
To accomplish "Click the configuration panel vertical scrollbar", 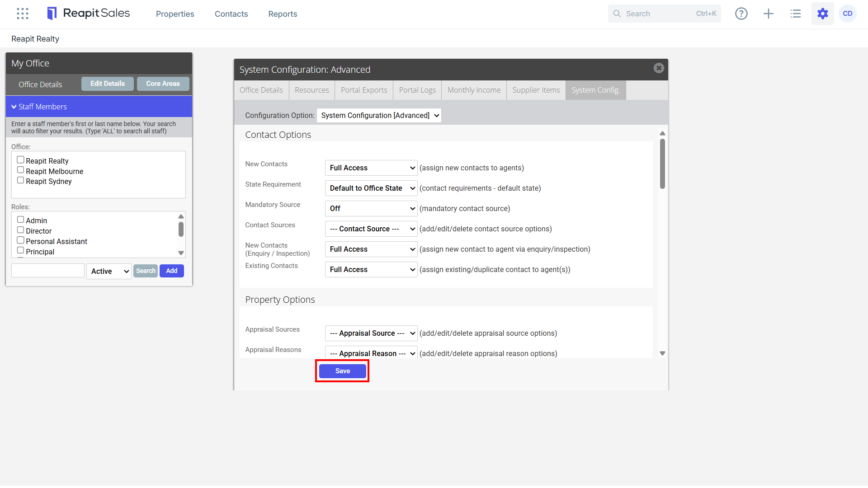I will (662, 163).
